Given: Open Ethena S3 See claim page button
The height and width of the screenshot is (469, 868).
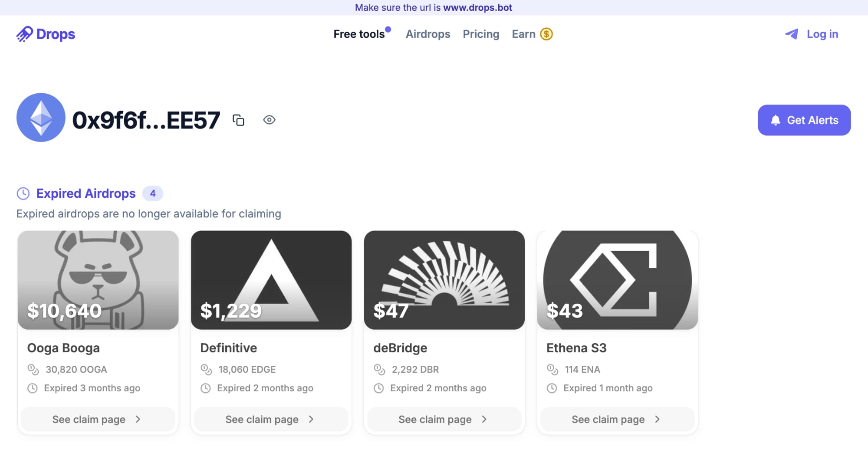Looking at the screenshot, I should coord(617,419).
